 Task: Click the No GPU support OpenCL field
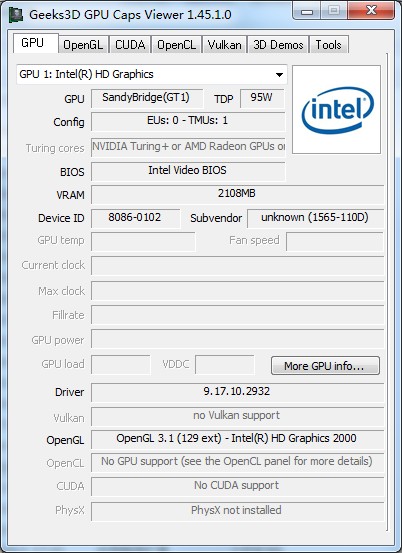(237, 462)
